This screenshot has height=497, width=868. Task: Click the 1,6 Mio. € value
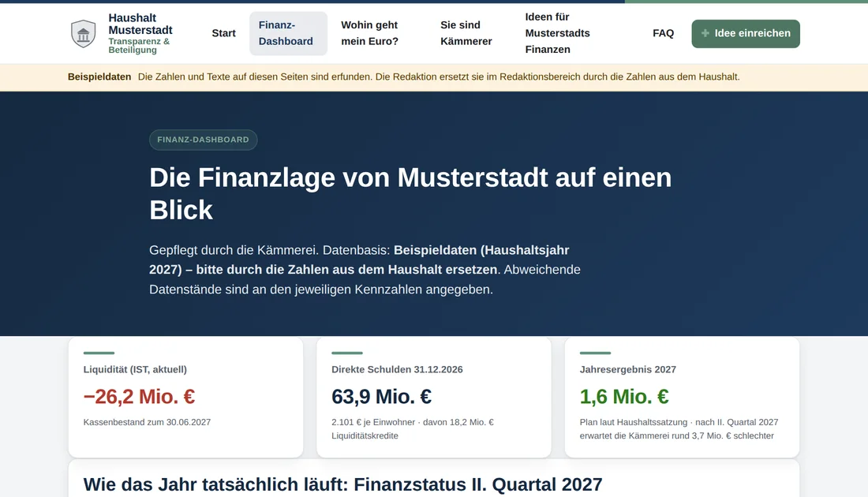click(624, 396)
